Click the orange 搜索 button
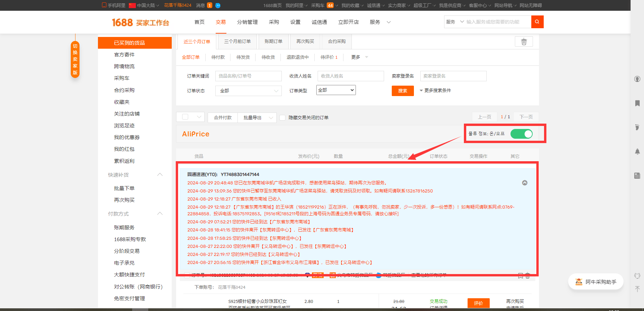The width and height of the screenshot is (644, 311). [402, 91]
